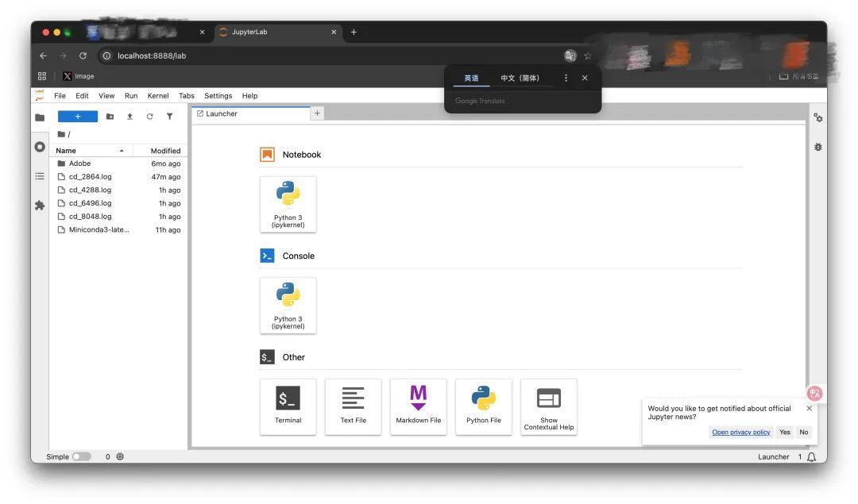The width and height of the screenshot is (858, 504).
Task: Open the file filter funnel icon
Action: [170, 117]
